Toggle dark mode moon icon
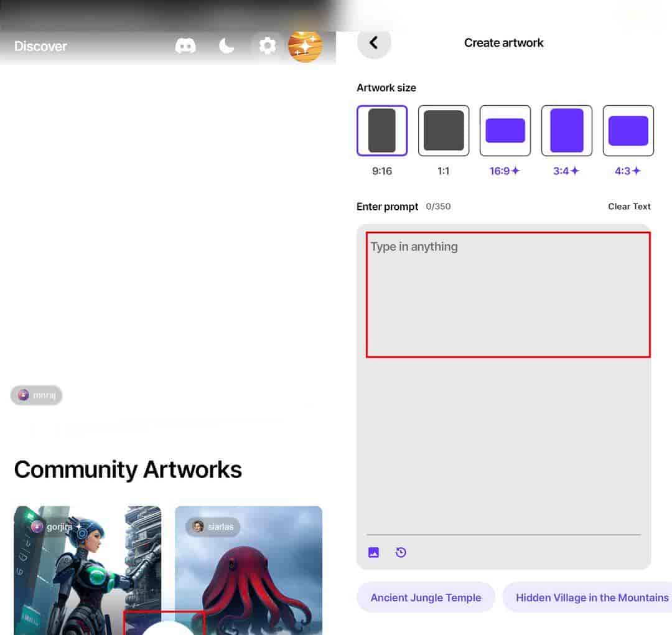The width and height of the screenshot is (672, 635). pos(226,45)
